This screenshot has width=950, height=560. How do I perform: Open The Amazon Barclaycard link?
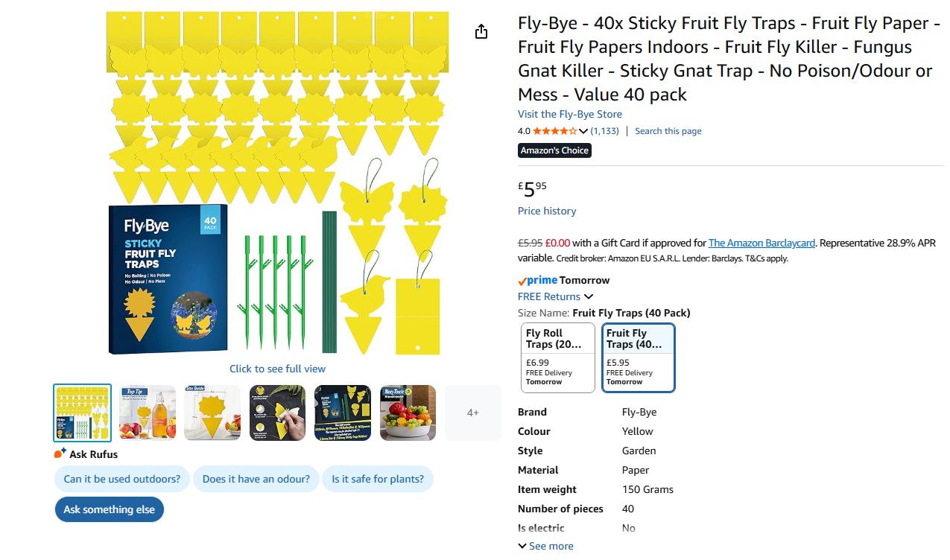761,243
